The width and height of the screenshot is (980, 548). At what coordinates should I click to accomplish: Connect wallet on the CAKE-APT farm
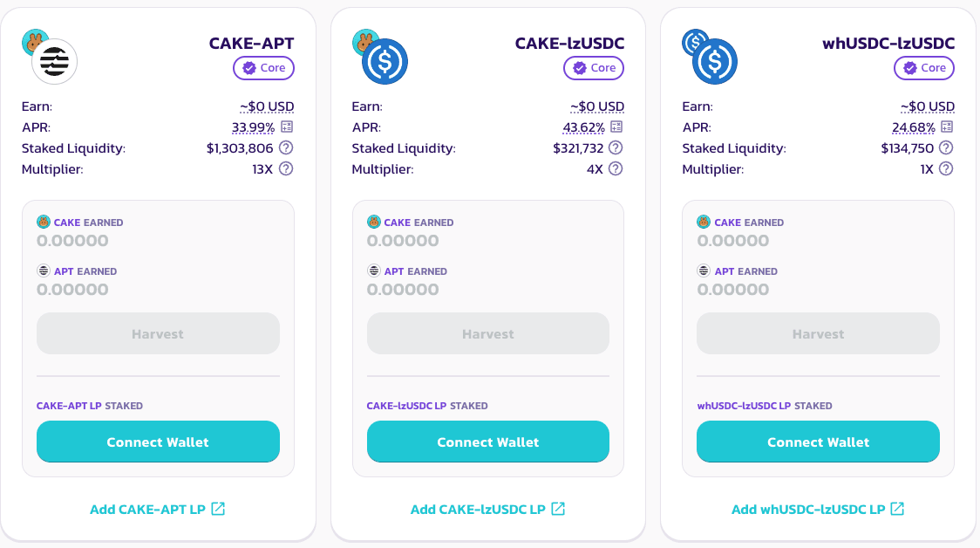click(158, 442)
